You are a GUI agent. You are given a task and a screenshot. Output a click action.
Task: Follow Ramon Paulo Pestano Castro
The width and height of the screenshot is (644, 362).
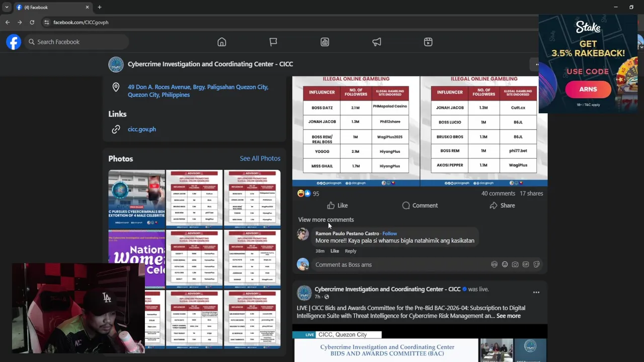point(389,233)
